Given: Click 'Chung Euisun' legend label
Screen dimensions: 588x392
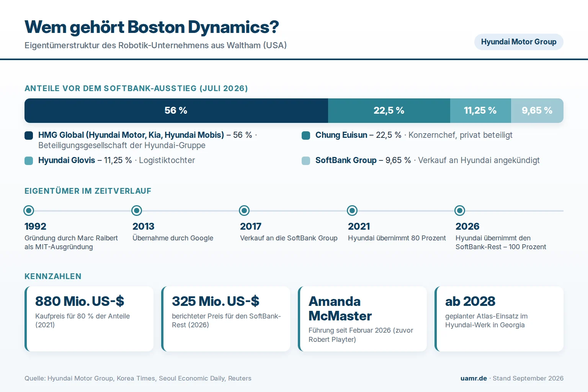Looking at the screenshot, I should click(x=341, y=135).
